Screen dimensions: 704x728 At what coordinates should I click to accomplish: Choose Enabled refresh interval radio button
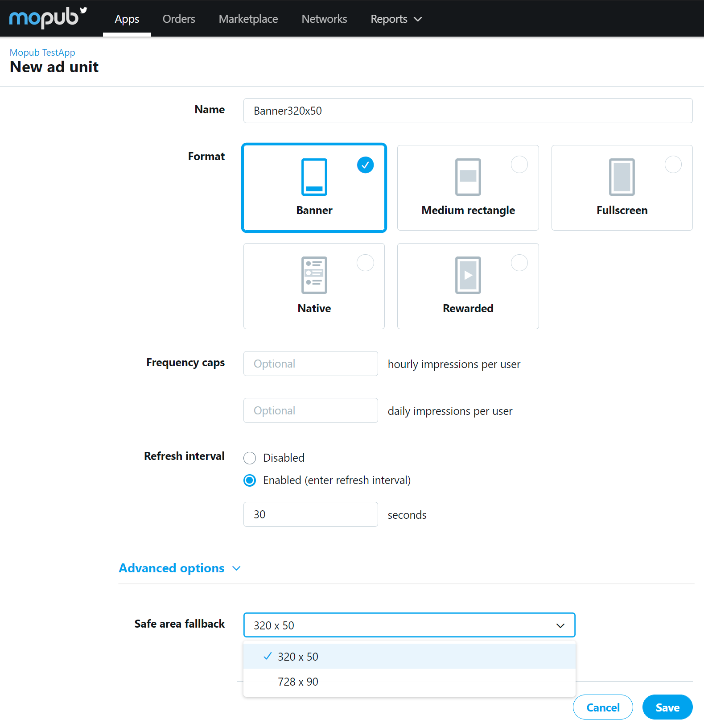tap(250, 480)
